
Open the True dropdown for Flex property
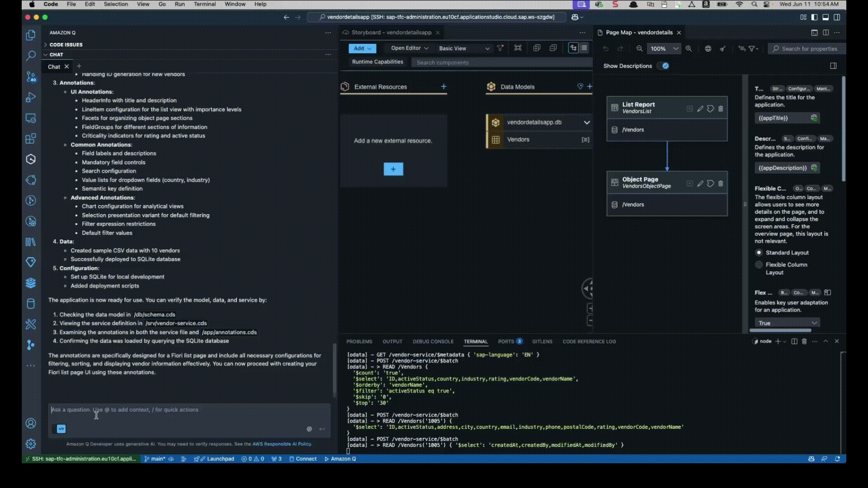(787, 323)
